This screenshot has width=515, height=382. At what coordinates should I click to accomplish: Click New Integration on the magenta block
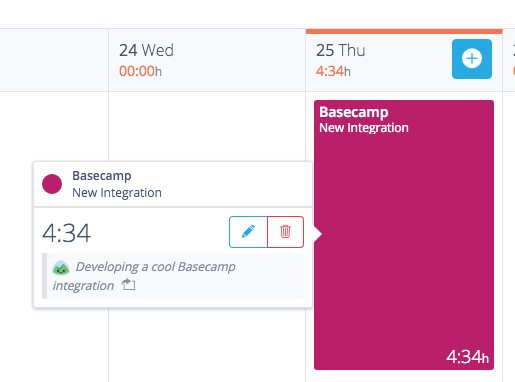coord(364,128)
